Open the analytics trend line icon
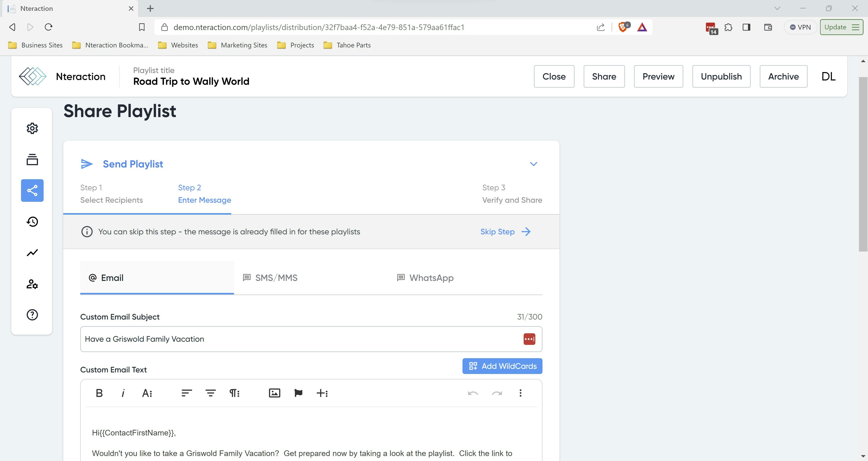868x461 pixels. pos(32,253)
